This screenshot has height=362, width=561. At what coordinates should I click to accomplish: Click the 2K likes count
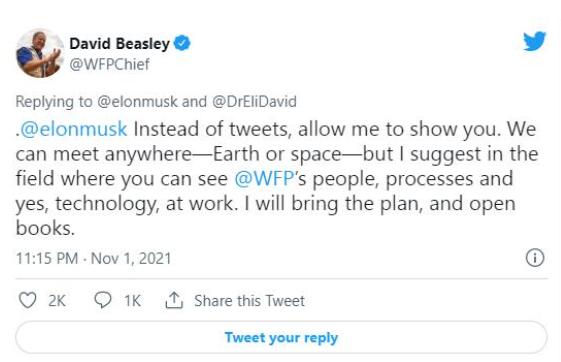click(x=57, y=301)
